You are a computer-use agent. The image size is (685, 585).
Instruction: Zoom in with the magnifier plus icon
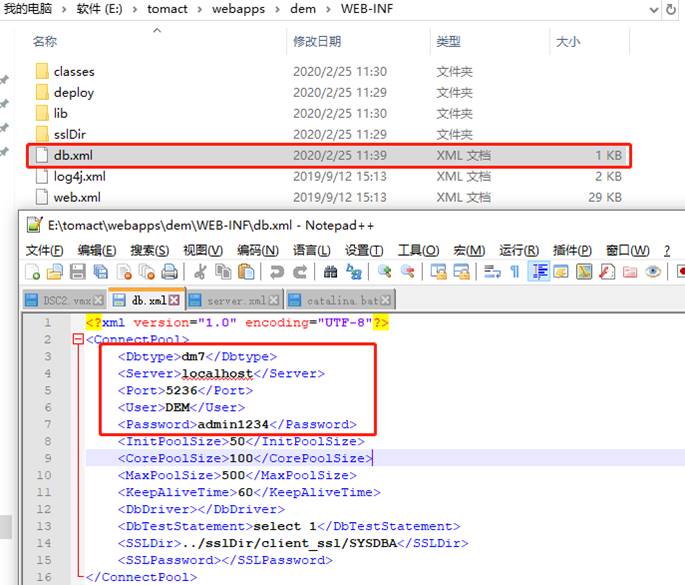click(384, 272)
